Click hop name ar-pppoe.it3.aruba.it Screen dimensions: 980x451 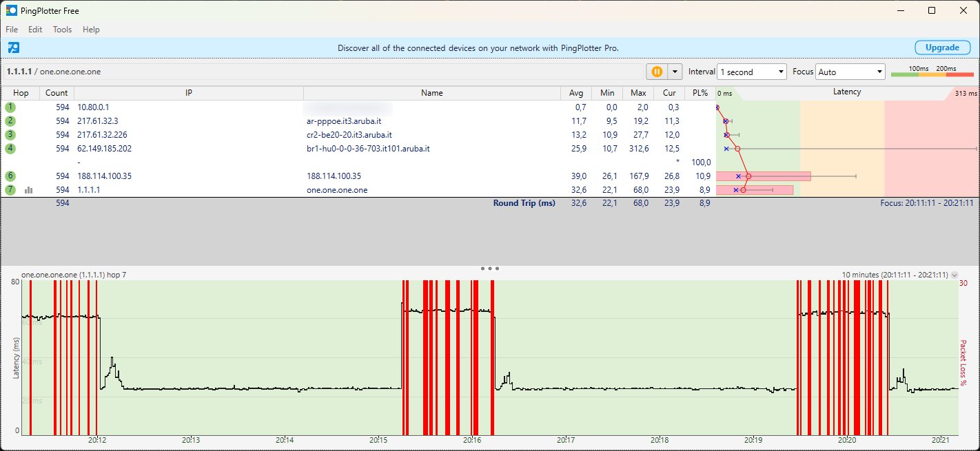coord(344,121)
